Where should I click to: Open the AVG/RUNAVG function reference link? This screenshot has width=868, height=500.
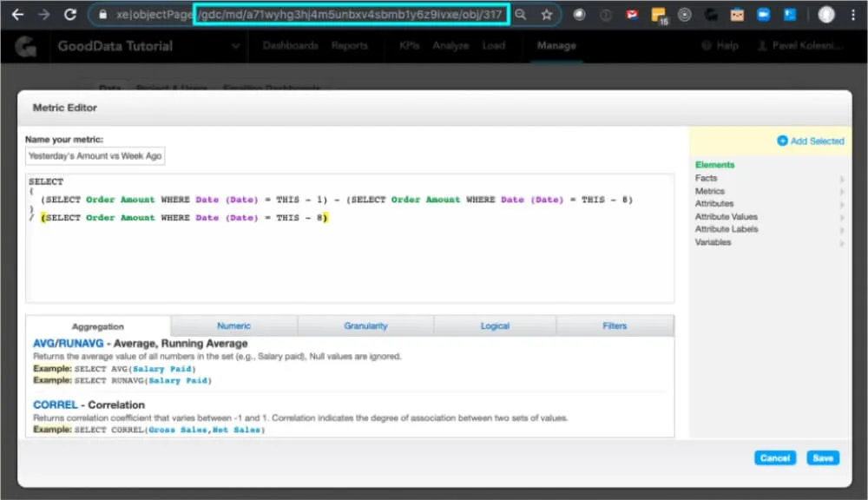click(68, 343)
